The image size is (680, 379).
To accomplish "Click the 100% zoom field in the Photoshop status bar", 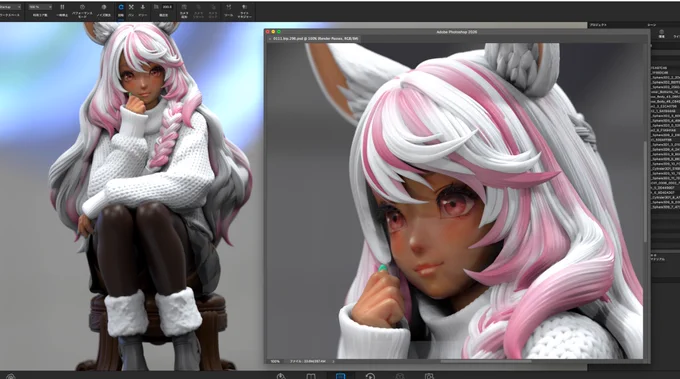I will (x=275, y=361).
